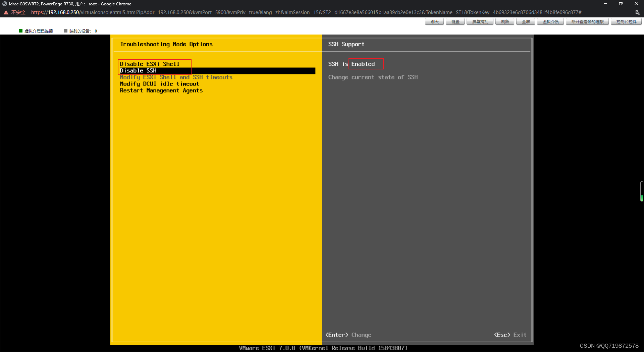
Task: Click the VMware ESXi 7.0.0 build text
Action: coord(323,348)
